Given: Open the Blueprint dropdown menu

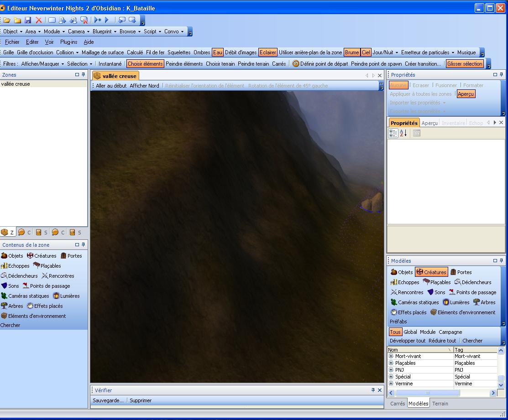Looking at the screenshot, I should [x=105, y=31].
